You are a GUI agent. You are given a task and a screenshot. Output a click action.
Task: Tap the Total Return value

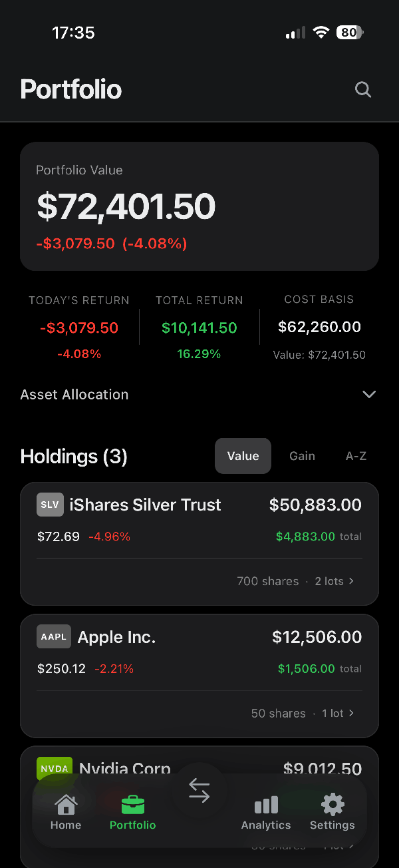tap(199, 327)
